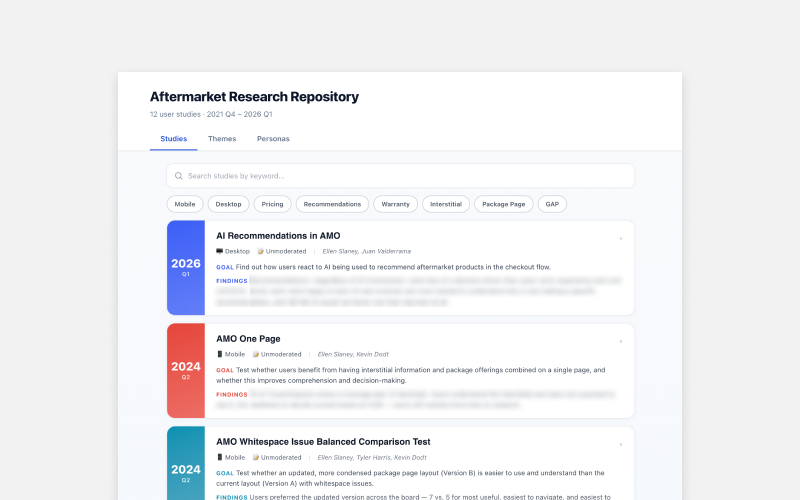800x500 pixels.
Task: Click the Unmoderated icon on AMO One Page card
Action: tap(255, 354)
